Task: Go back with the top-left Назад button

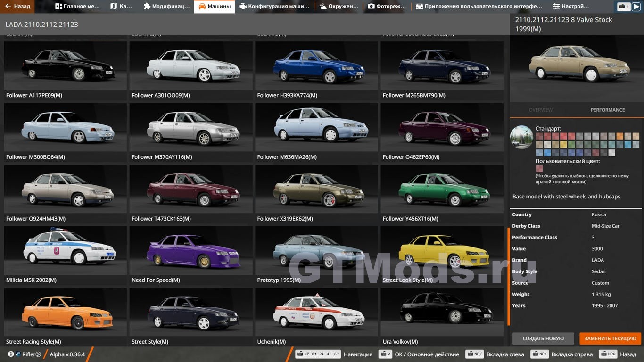Action: click(17, 7)
